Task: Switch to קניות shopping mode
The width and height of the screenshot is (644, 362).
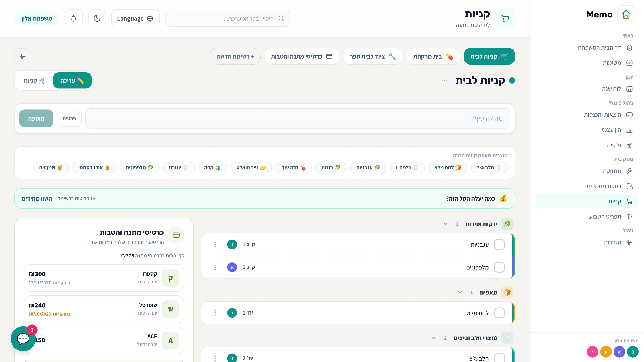Action: 34,80
